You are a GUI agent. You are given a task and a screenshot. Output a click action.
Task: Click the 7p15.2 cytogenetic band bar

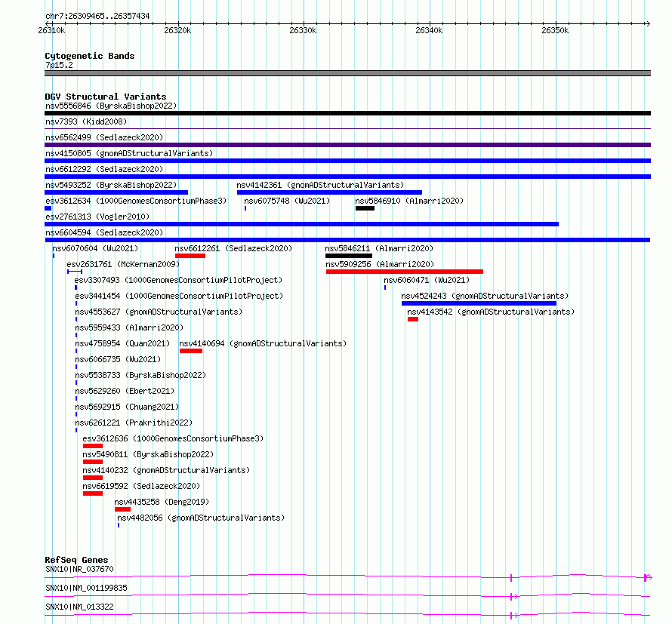[x=347, y=73]
